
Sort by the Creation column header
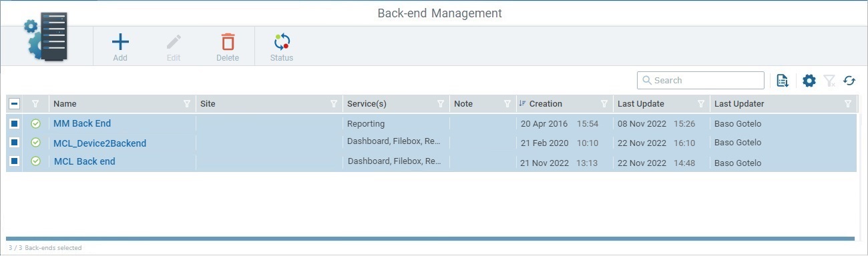(546, 104)
